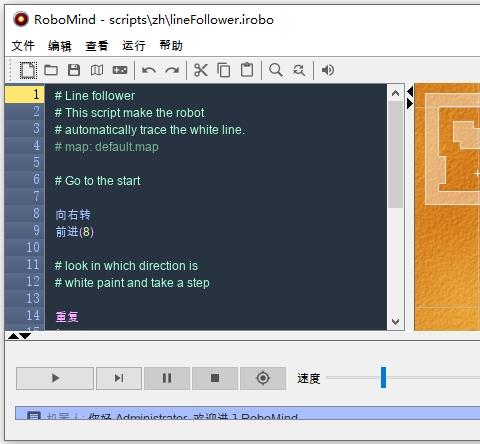Click the find and replace icon
Viewport: 480px width, 444px height.
tap(299, 70)
